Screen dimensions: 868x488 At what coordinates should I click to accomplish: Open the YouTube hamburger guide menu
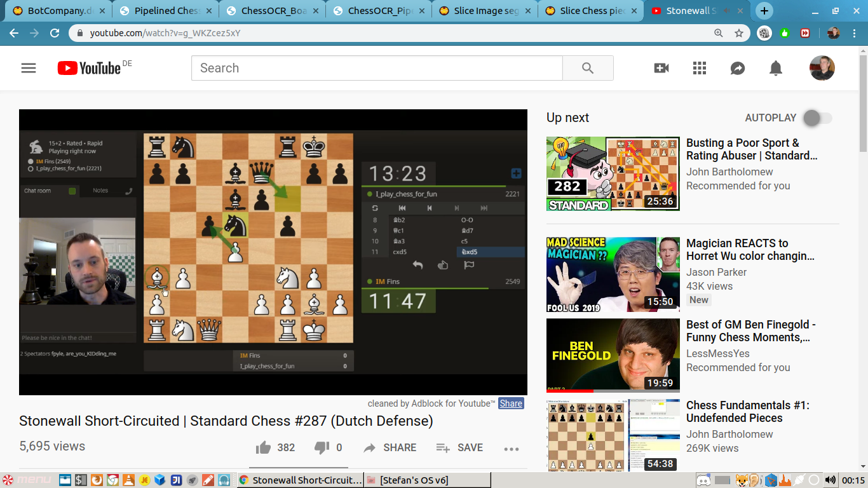pyautogui.click(x=29, y=68)
